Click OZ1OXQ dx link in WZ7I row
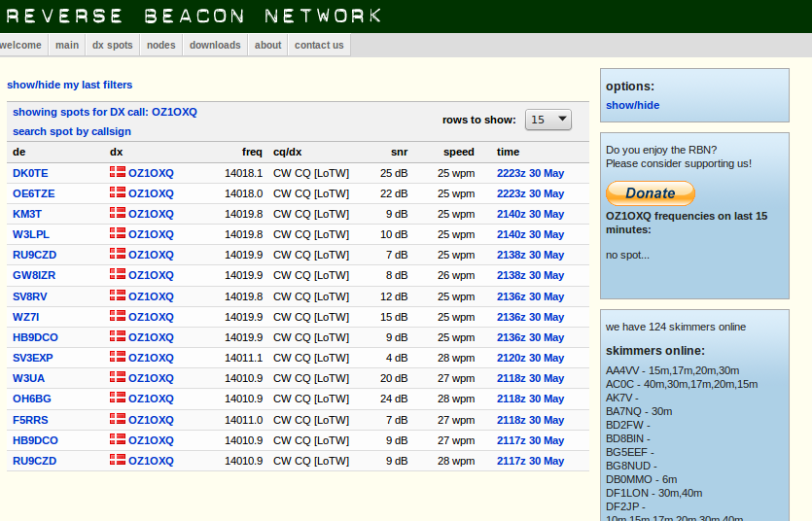 point(151,317)
